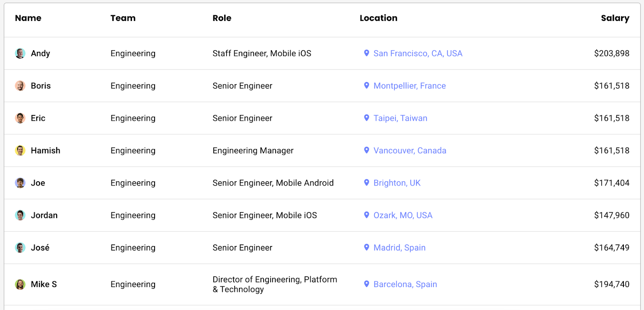644x310 pixels.
Task: Click the pin icon beside San Francisco
Action: coord(366,53)
